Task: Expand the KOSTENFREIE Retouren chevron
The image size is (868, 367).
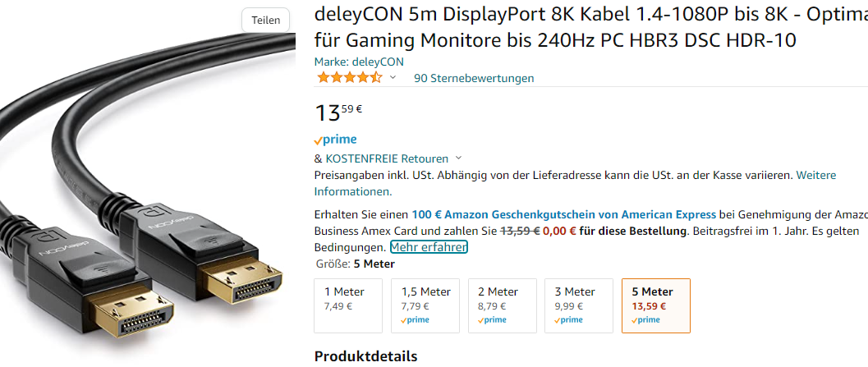Action: tap(458, 158)
